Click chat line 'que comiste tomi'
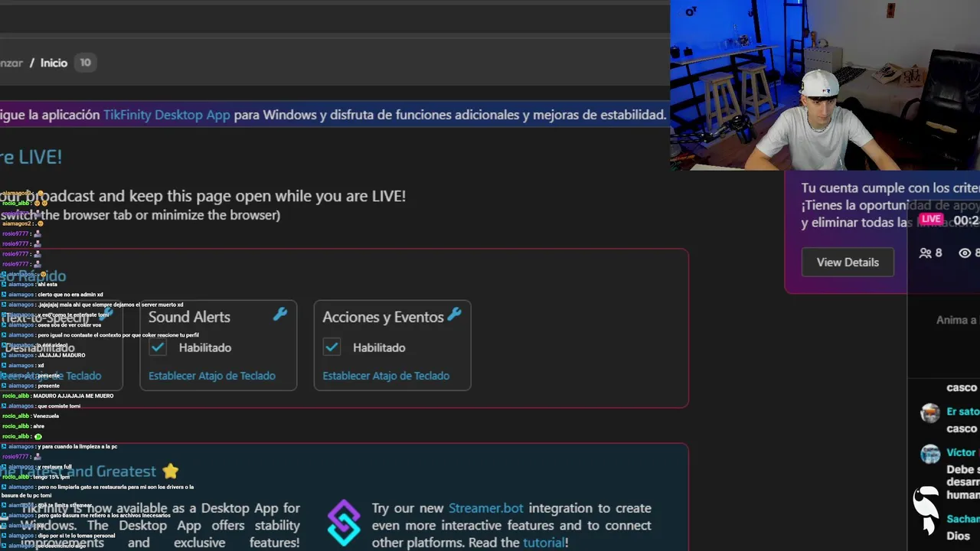 point(59,406)
